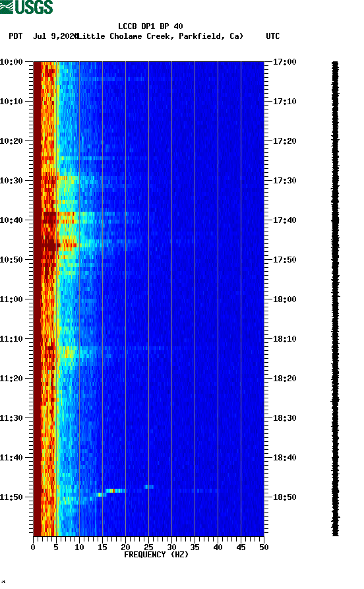Click the 11:50 PDT time label

[x=11, y=497]
